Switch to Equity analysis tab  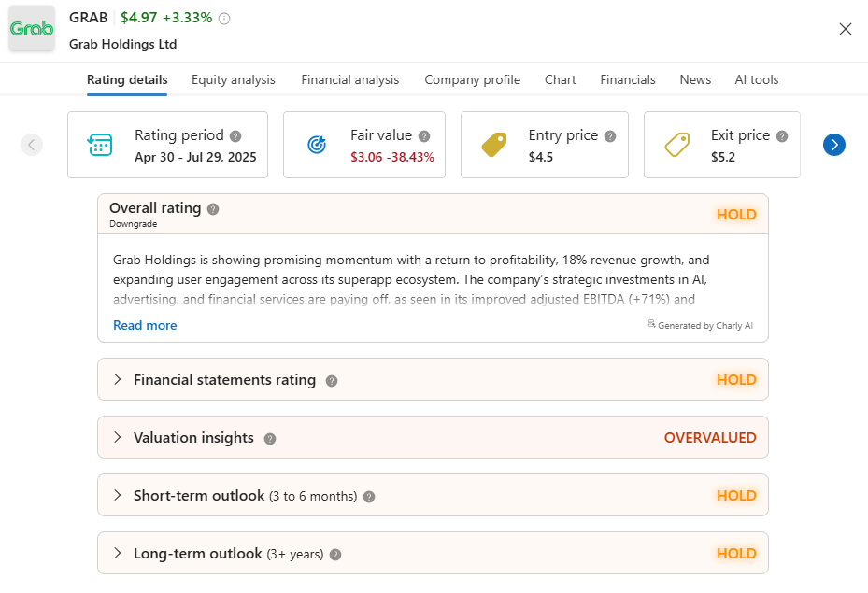click(233, 79)
